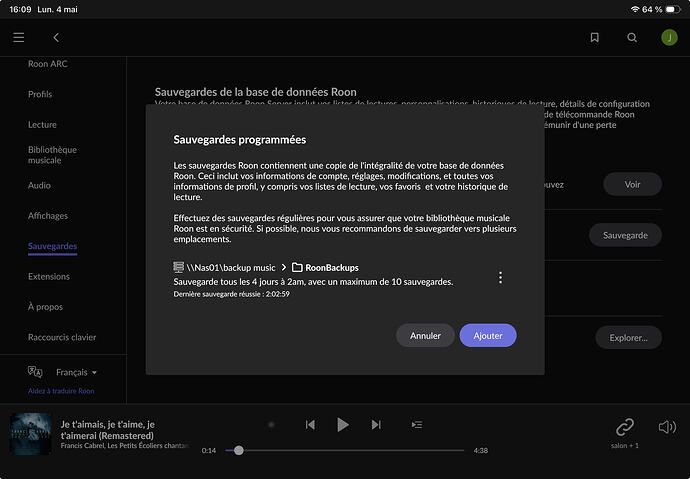
Task: Go back with the left arrow
Action: 56,37
